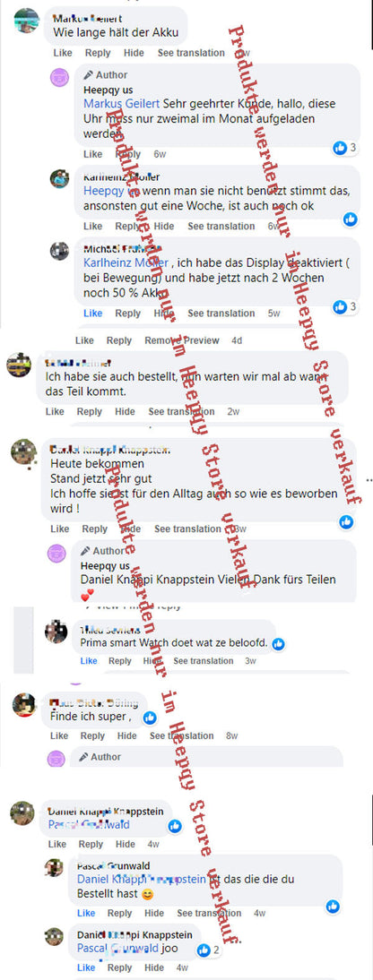This screenshot has width=373, height=980.
Task: Click like reaction beside 'Prima smart Watch' comment
Action: [278, 643]
